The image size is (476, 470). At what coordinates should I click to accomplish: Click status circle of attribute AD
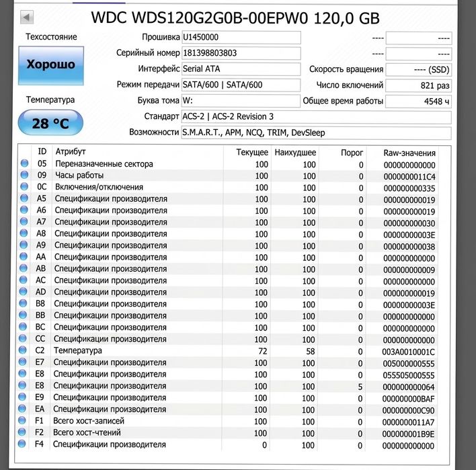(23, 291)
